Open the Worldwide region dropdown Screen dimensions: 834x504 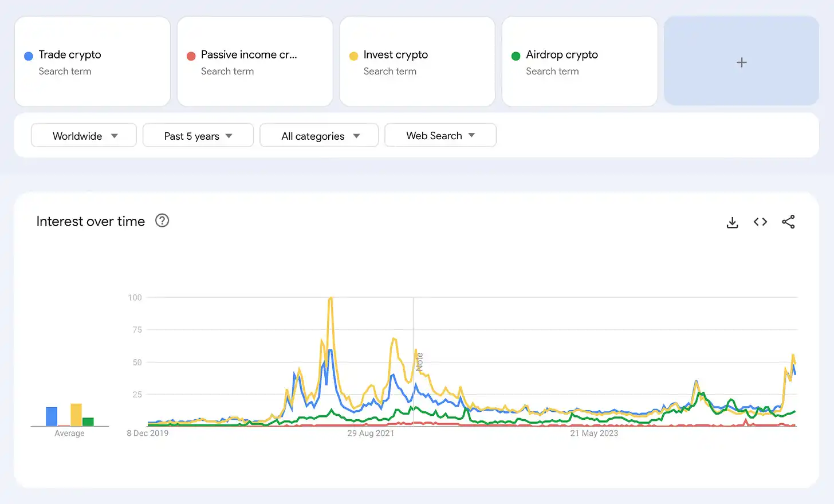(x=84, y=136)
